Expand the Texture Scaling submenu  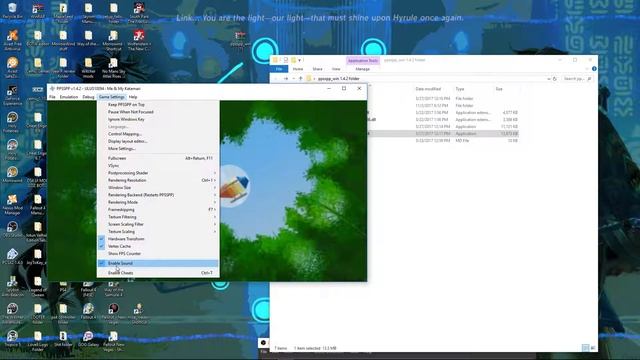click(158, 231)
